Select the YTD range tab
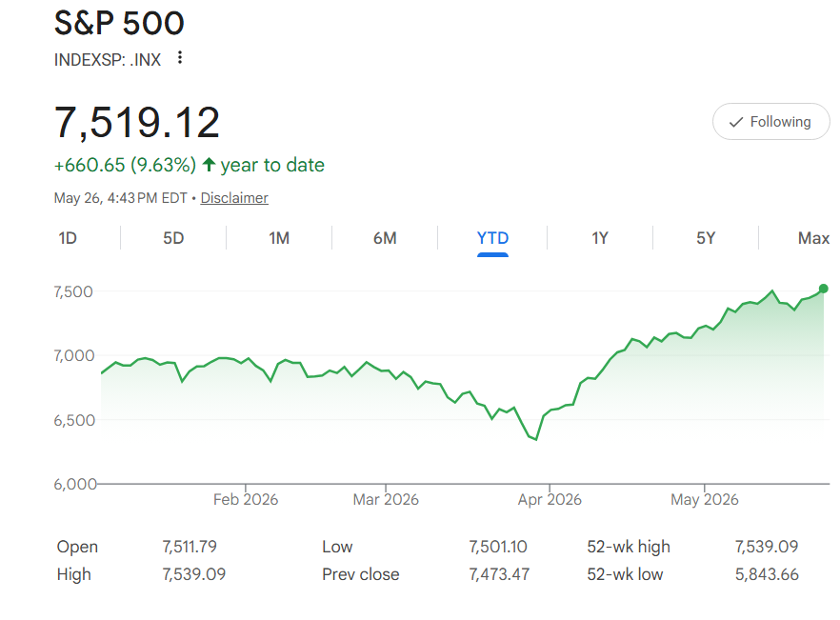Image resolution: width=840 pixels, height=620 pixels. (x=493, y=238)
